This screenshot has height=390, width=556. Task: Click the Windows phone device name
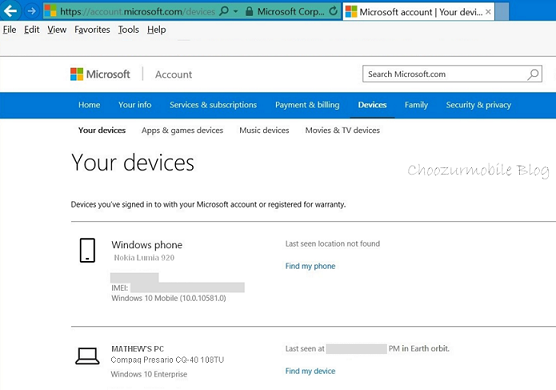click(x=147, y=245)
